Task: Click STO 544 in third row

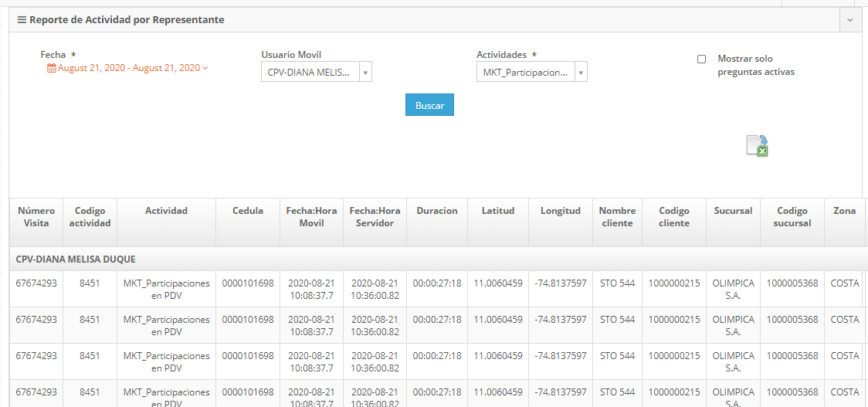Action: pyautogui.click(x=617, y=355)
